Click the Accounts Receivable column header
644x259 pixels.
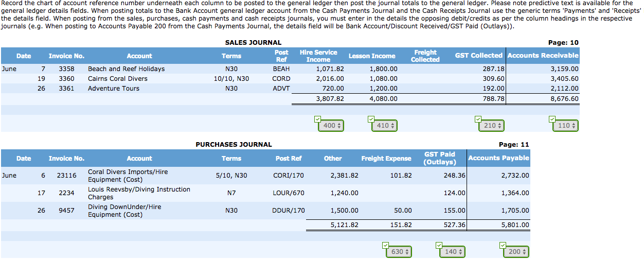pos(543,56)
